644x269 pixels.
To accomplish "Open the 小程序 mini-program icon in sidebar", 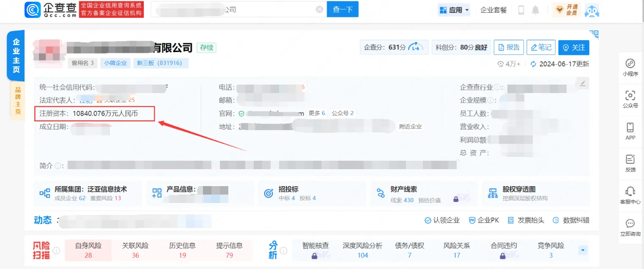I will tap(630, 64).
